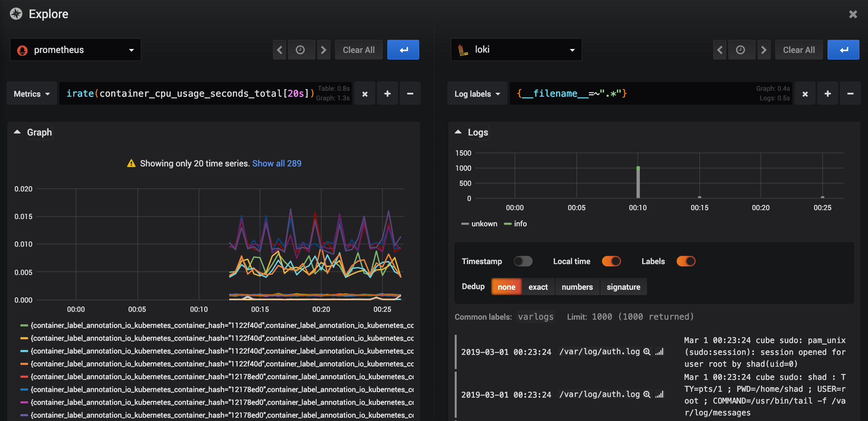Enable the Timestamp toggle
The image size is (868, 421).
523,261
